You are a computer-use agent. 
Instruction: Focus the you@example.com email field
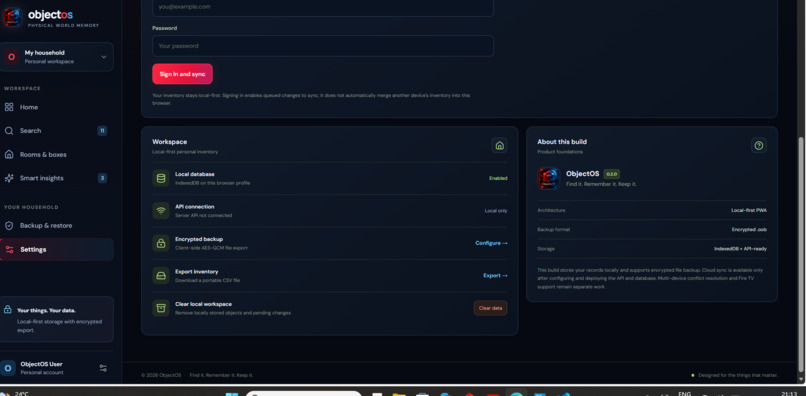(323, 8)
